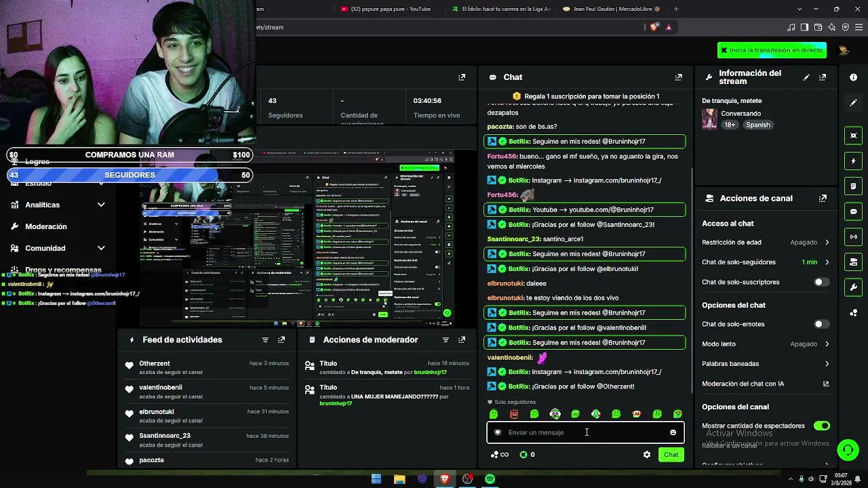868x488 pixels.
Task: Open the emoji picker in chat input
Action: [673, 432]
